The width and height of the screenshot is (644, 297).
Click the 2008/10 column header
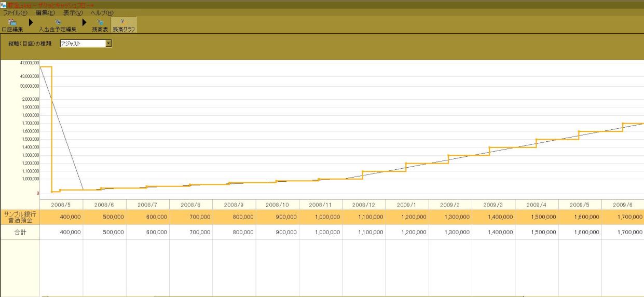[x=278, y=205]
